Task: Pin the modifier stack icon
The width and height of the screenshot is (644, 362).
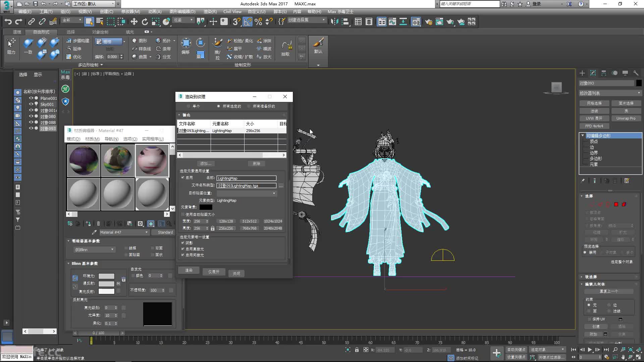Action: pos(583,181)
